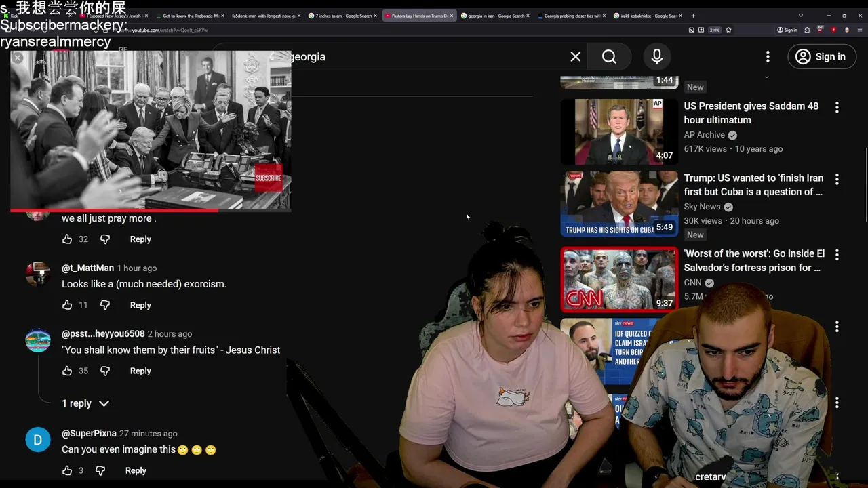Open the Saddam ultimatum video thumbnail
The width and height of the screenshot is (868, 488).
619,131
